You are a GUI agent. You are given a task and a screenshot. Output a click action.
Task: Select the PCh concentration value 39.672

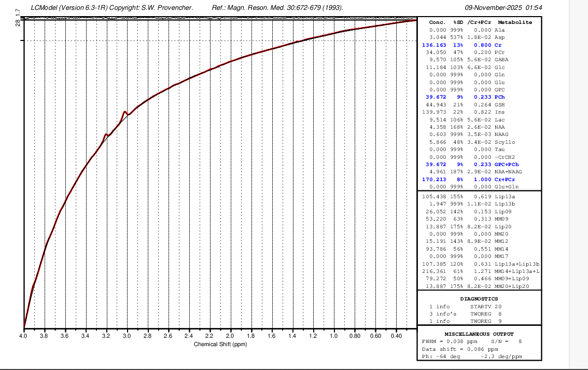pyautogui.click(x=436, y=97)
